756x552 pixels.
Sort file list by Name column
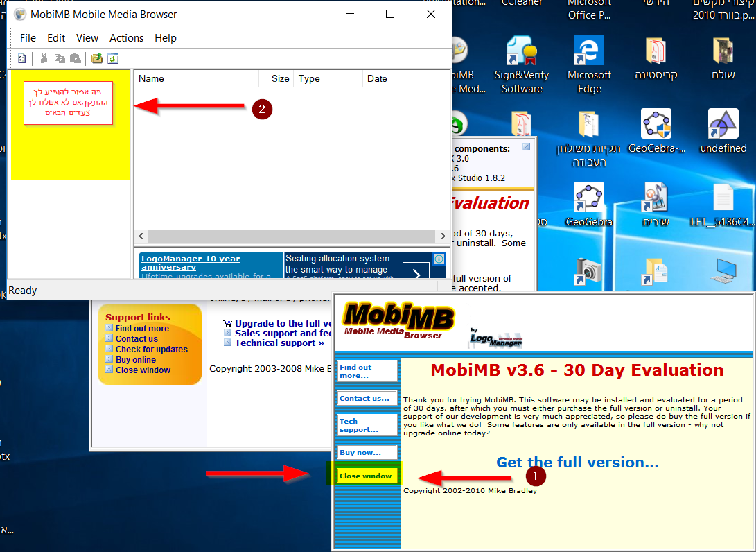[x=197, y=78]
